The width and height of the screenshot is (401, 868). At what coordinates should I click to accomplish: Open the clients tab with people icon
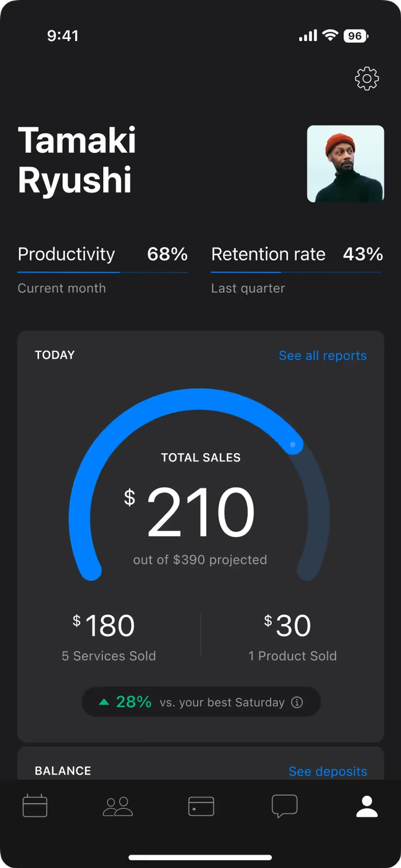(118, 806)
